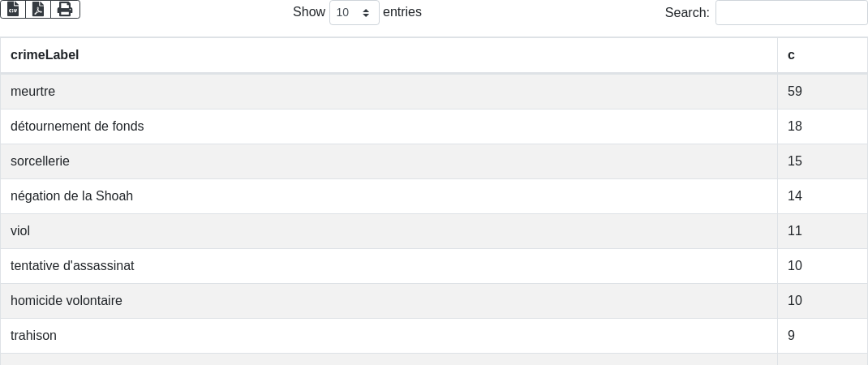Sort by the c column header
Image resolution: width=868 pixels, height=365 pixels.
[x=791, y=55]
